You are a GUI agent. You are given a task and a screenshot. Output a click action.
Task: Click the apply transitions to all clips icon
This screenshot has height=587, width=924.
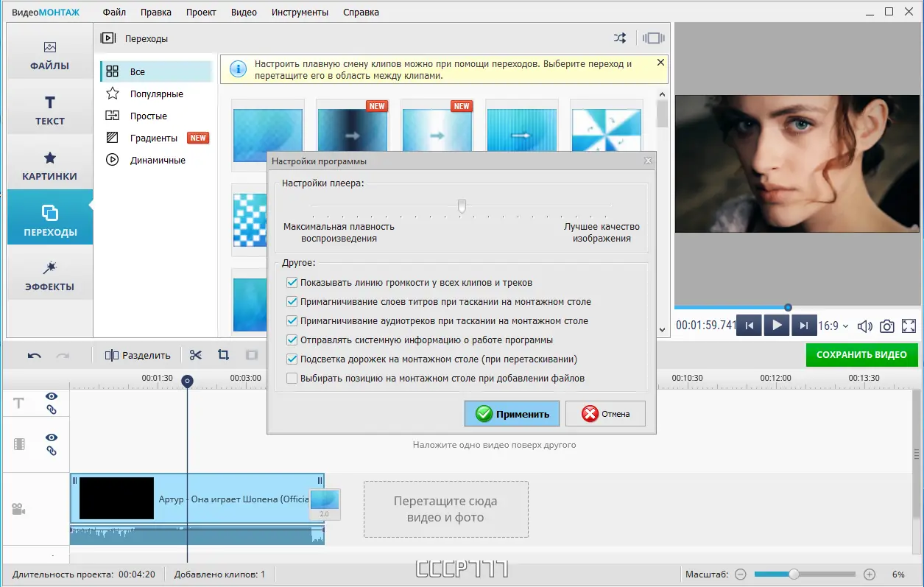pos(654,38)
